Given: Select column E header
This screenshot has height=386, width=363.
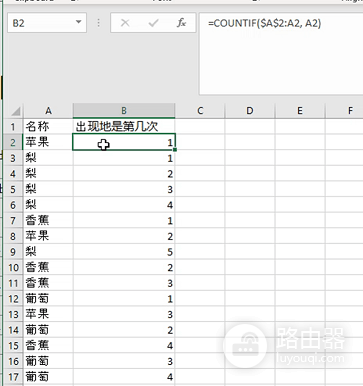Looking at the screenshot, I should [x=300, y=111].
